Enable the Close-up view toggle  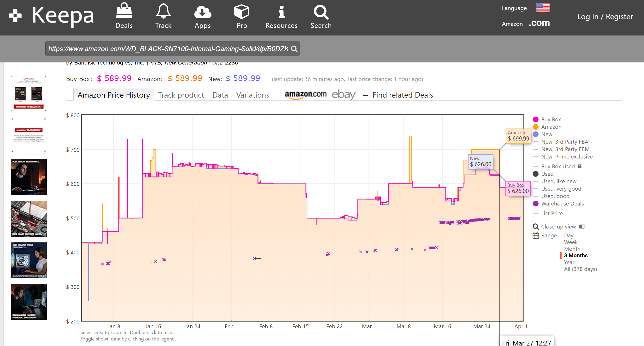[x=582, y=227]
